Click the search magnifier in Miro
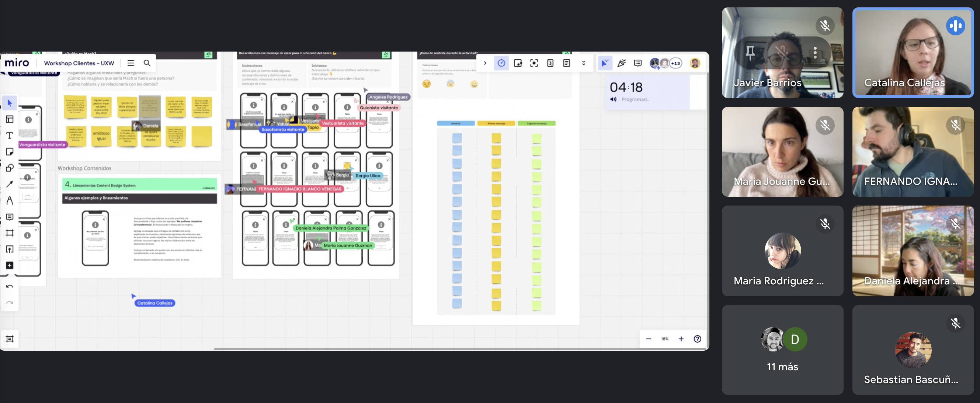 [147, 63]
